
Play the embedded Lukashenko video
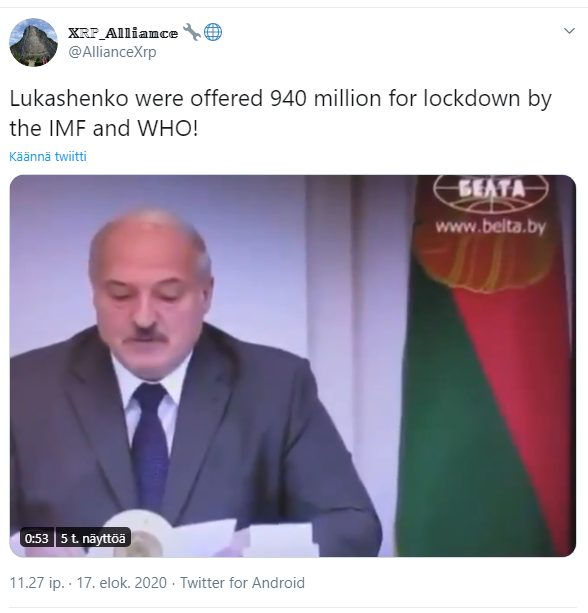292,366
